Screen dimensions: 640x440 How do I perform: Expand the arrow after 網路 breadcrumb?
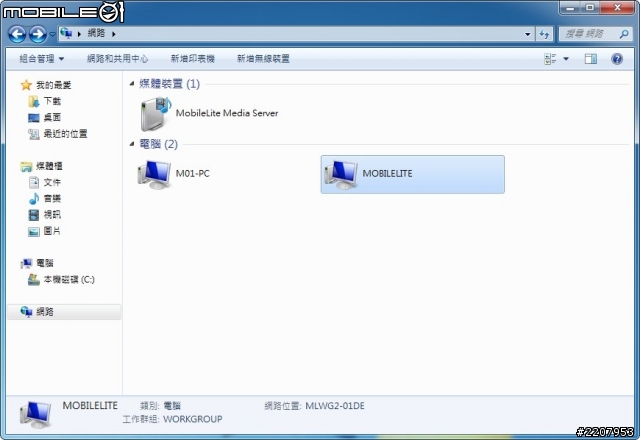click(114, 34)
